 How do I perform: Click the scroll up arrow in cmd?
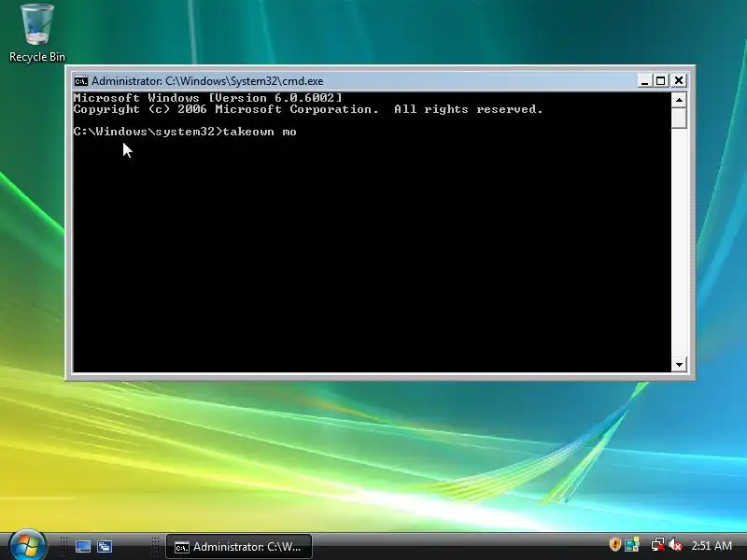coord(679,100)
